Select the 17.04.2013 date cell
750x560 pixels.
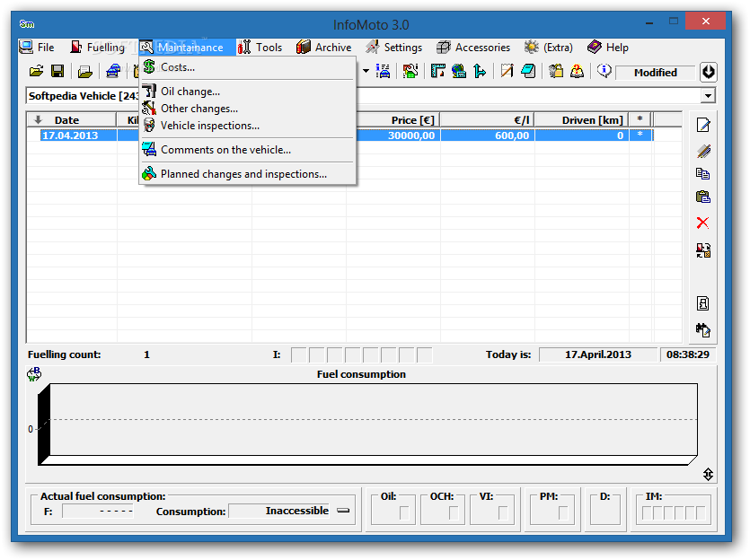coord(78,136)
